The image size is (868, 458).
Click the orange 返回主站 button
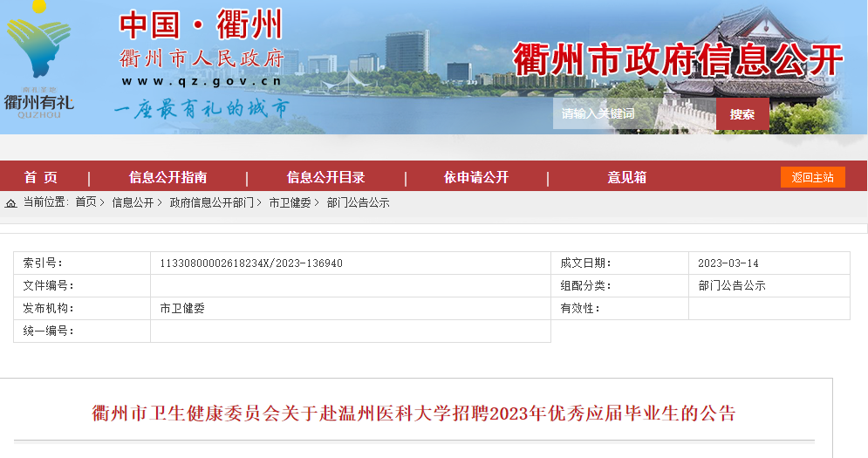(812, 177)
